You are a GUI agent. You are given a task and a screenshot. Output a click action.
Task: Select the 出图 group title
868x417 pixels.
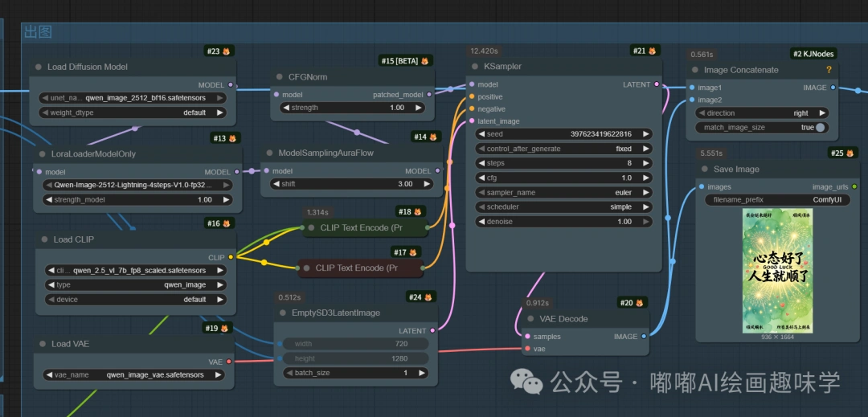(37, 32)
